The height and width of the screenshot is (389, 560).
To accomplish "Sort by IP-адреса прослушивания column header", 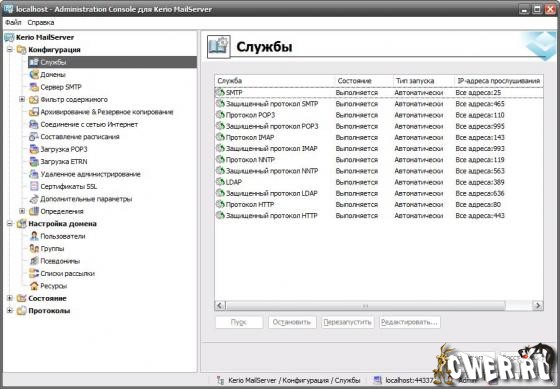I will pyautogui.click(x=499, y=81).
